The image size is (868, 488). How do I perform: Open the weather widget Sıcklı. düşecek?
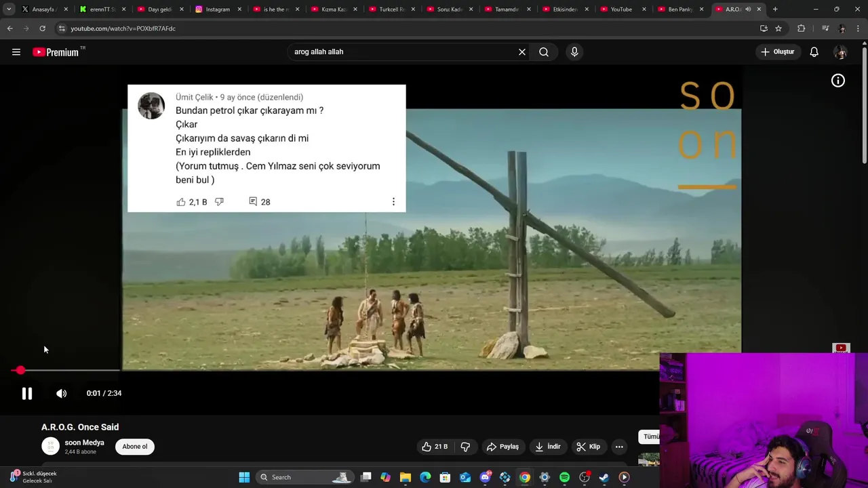tap(33, 477)
